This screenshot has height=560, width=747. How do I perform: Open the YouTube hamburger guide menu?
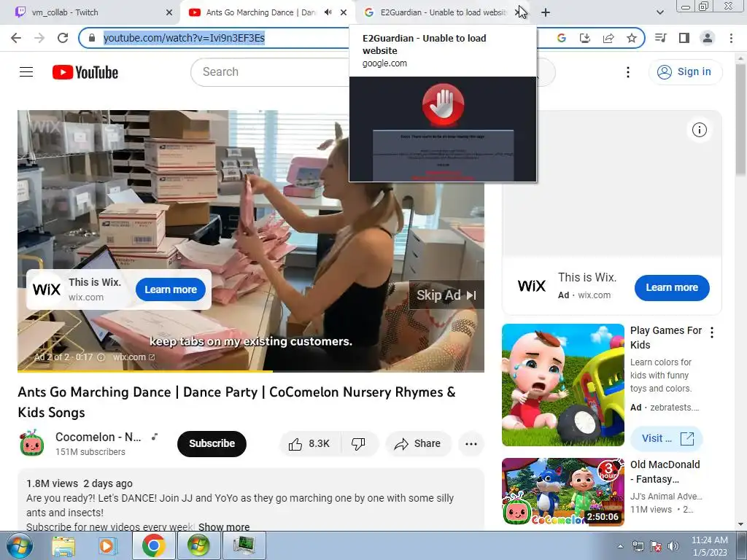26,72
